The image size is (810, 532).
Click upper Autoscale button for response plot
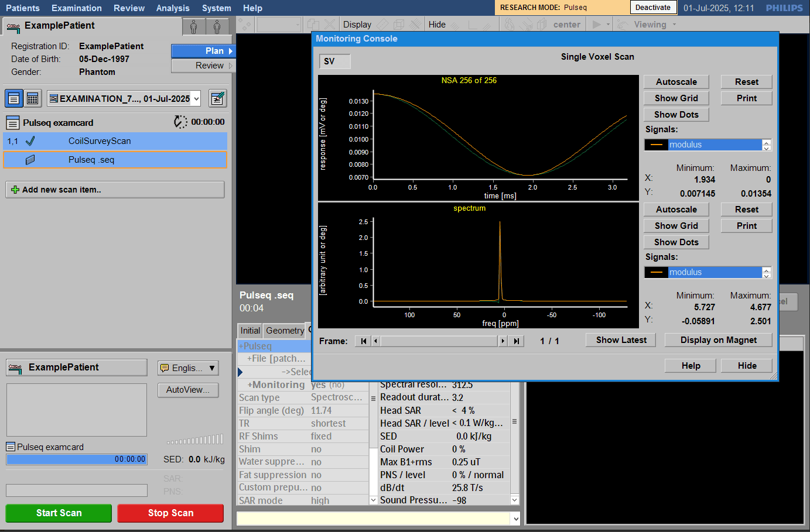pyautogui.click(x=676, y=82)
